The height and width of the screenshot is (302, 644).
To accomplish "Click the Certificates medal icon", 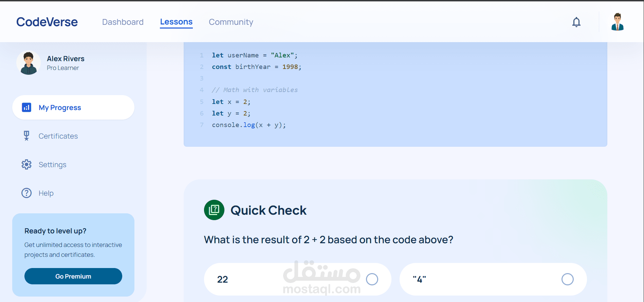I will pos(26,136).
